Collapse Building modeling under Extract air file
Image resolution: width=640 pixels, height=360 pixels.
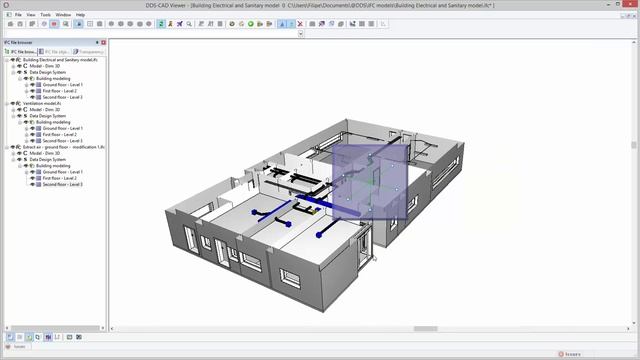coord(20,166)
